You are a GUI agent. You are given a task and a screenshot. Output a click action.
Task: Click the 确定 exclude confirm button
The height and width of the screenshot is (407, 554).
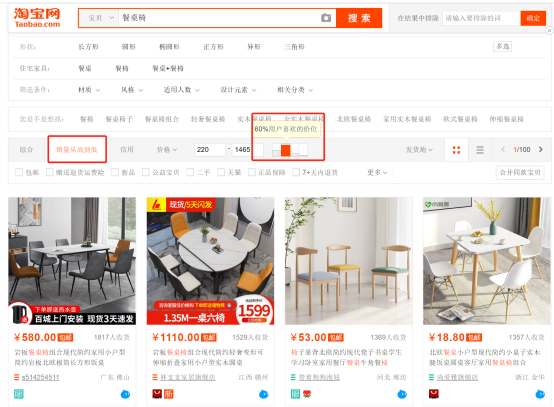(x=533, y=18)
